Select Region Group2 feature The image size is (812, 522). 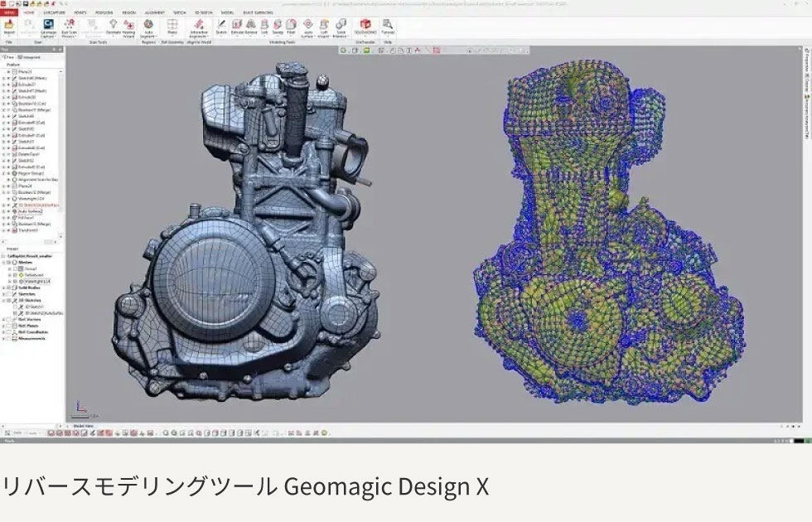31,173
